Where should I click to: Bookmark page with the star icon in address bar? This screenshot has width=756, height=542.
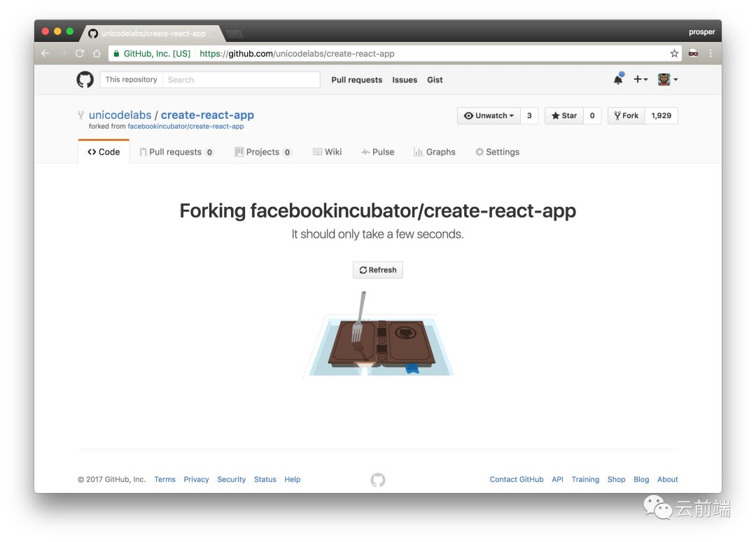(x=674, y=53)
